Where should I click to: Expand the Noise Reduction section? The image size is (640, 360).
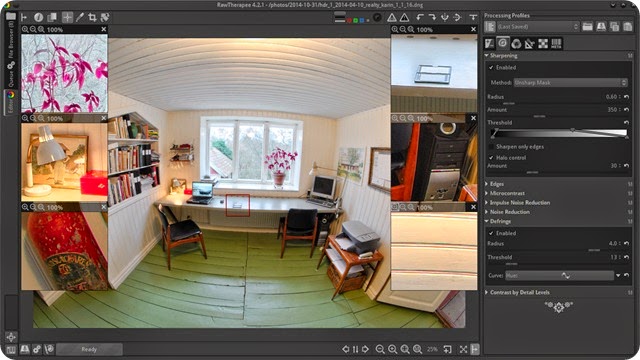tap(509, 212)
